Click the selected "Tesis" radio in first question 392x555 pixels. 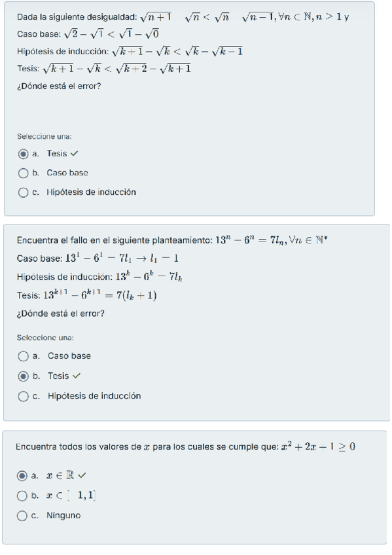point(23,153)
